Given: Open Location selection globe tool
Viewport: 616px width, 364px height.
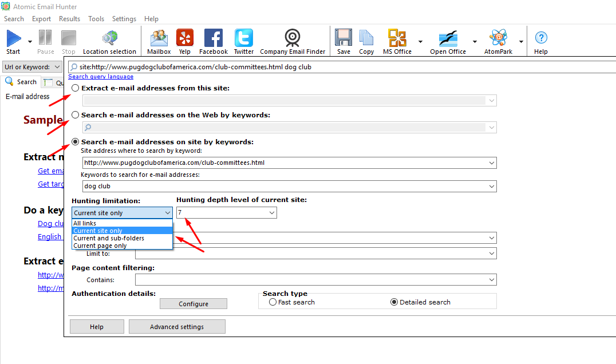Looking at the screenshot, I should tap(109, 38).
